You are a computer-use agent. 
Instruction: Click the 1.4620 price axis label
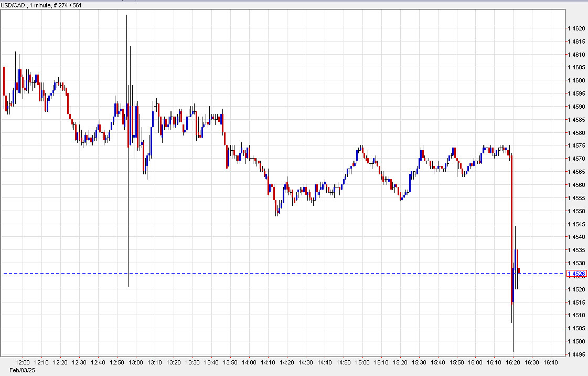576,28
